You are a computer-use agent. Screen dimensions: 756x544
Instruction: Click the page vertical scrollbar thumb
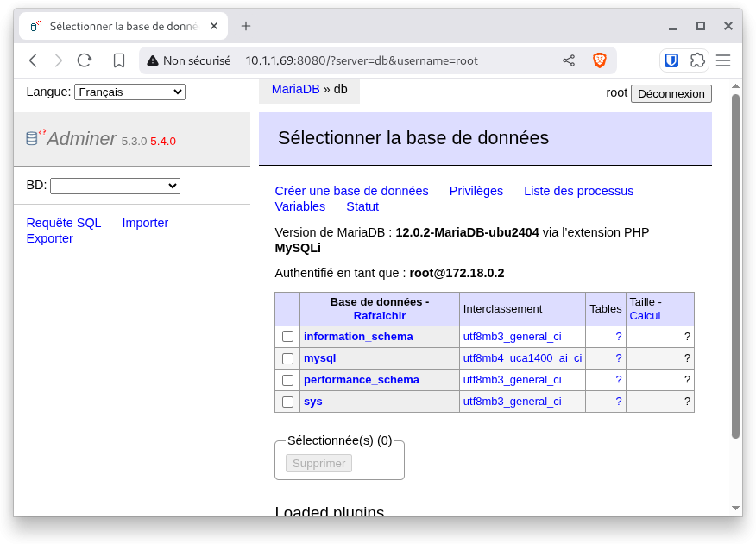(x=735, y=266)
